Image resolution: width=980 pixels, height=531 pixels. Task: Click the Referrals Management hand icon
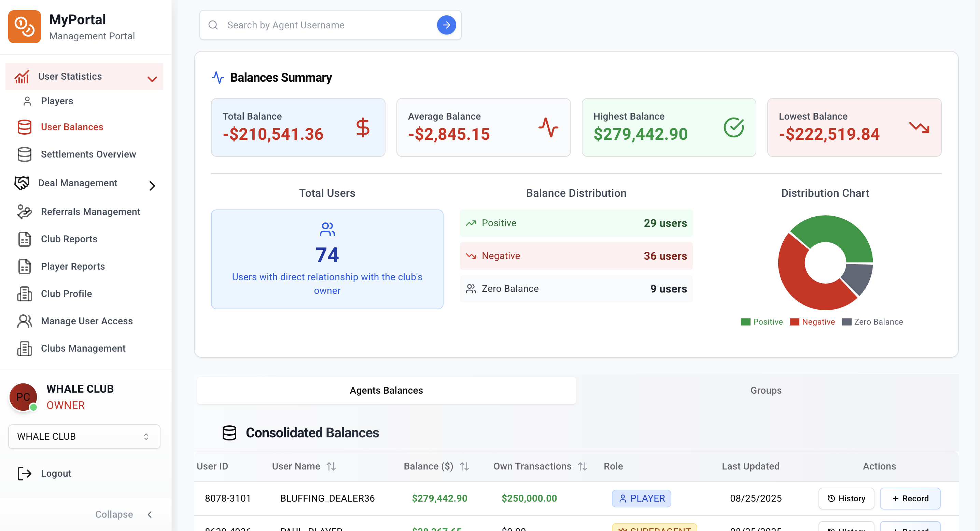pyautogui.click(x=24, y=212)
